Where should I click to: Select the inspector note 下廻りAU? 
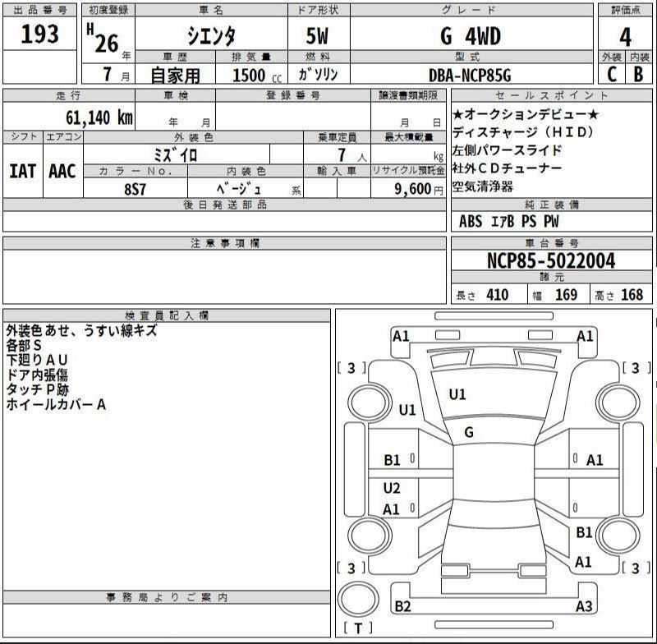click(37, 360)
